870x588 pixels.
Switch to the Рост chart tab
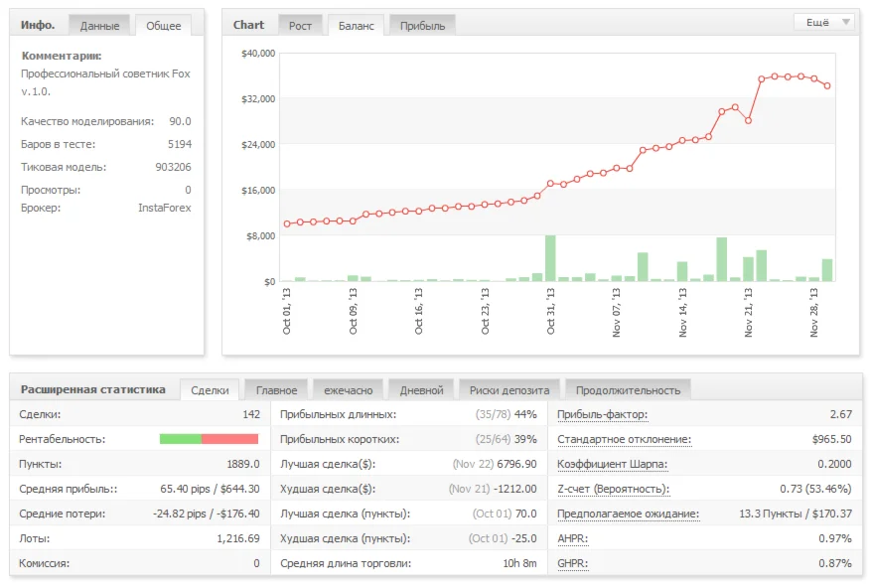click(x=300, y=26)
